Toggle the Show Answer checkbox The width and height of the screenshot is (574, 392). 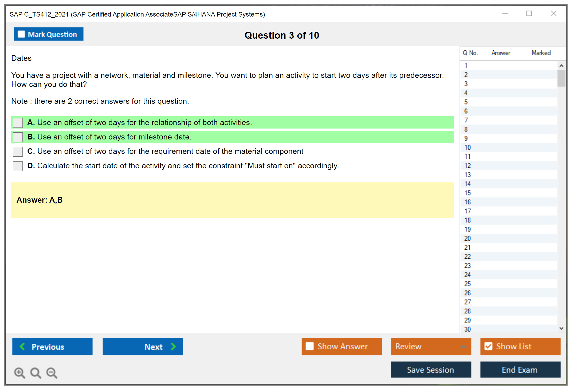(x=310, y=346)
